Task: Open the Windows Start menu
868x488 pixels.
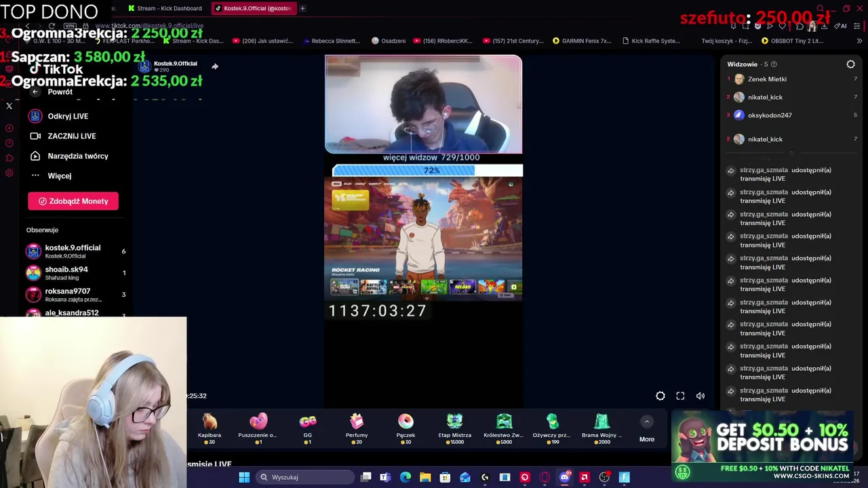Action: click(244, 477)
